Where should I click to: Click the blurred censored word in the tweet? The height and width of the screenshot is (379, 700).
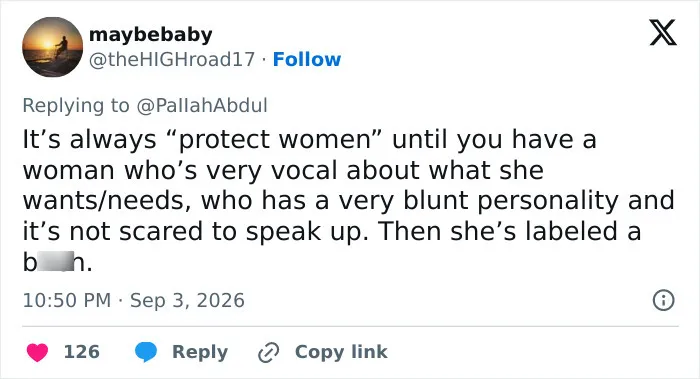point(55,262)
